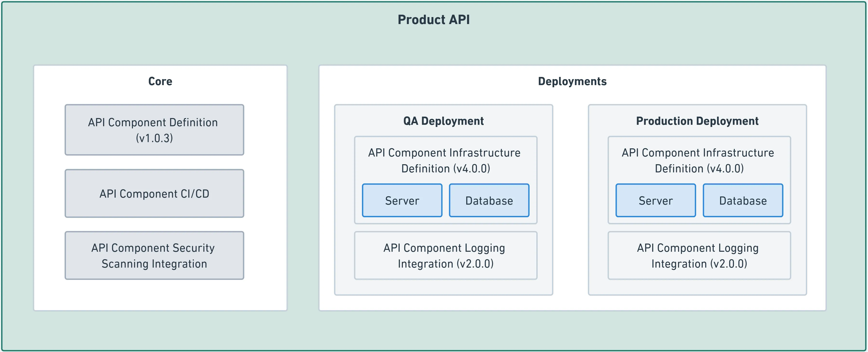868x352 pixels.
Task: Click the Database box in Production Deployment
Action: click(743, 201)
